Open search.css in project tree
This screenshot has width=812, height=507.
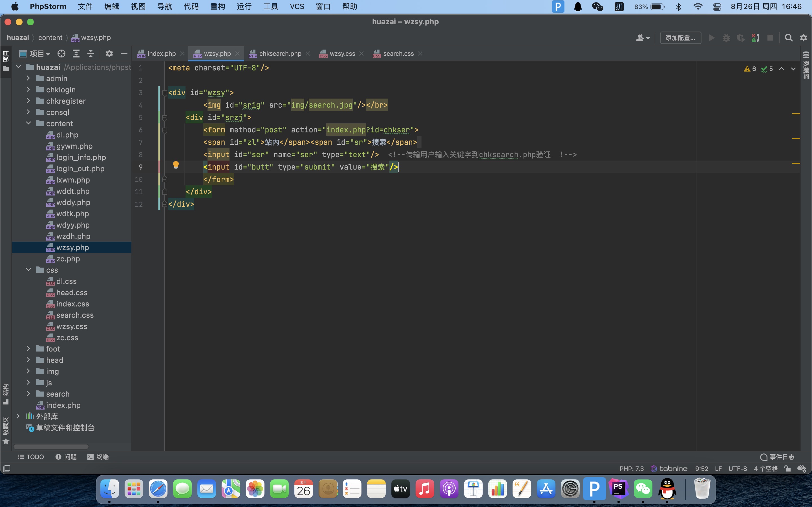[74, 315]
